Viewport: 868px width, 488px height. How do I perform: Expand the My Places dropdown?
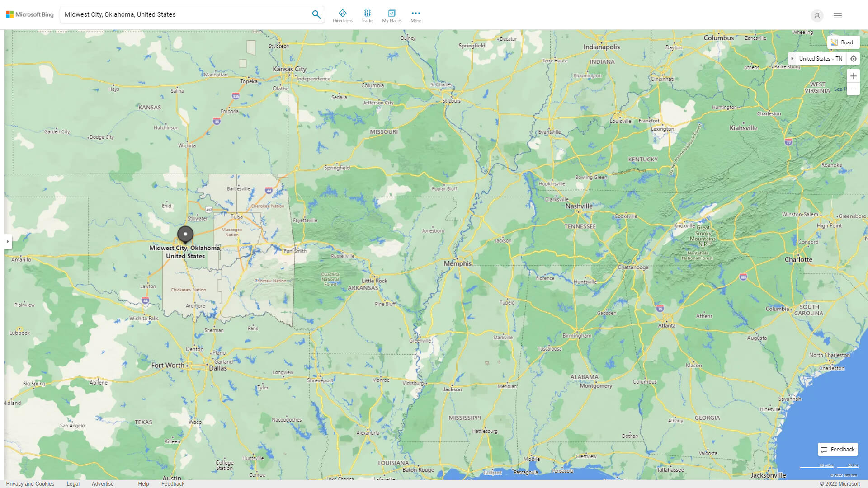[x=392, y=15]
